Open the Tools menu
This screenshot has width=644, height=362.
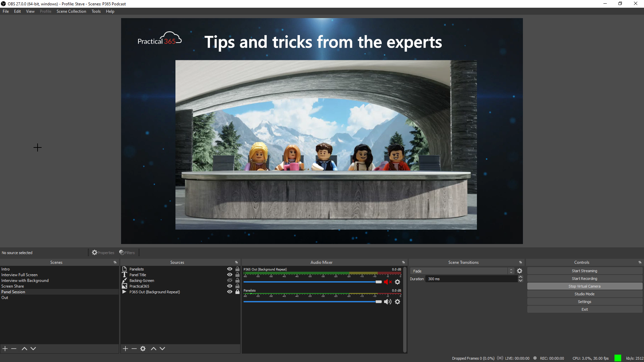(96, 11)
